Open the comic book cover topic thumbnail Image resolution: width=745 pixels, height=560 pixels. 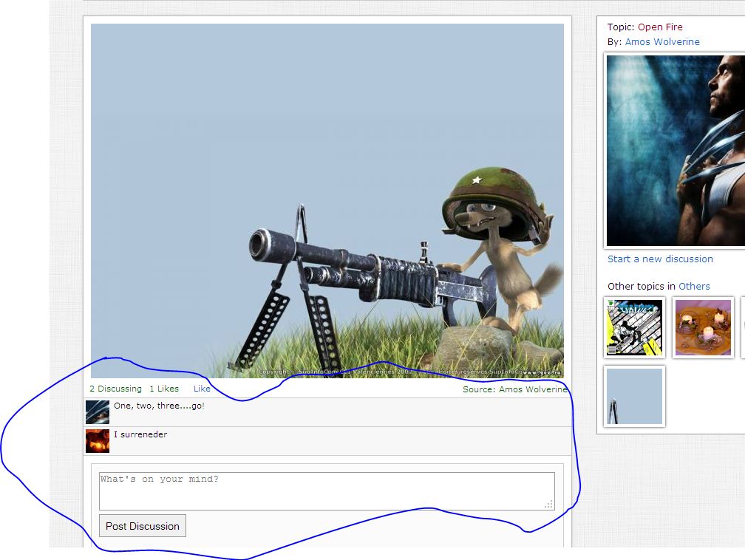point(635,328)
